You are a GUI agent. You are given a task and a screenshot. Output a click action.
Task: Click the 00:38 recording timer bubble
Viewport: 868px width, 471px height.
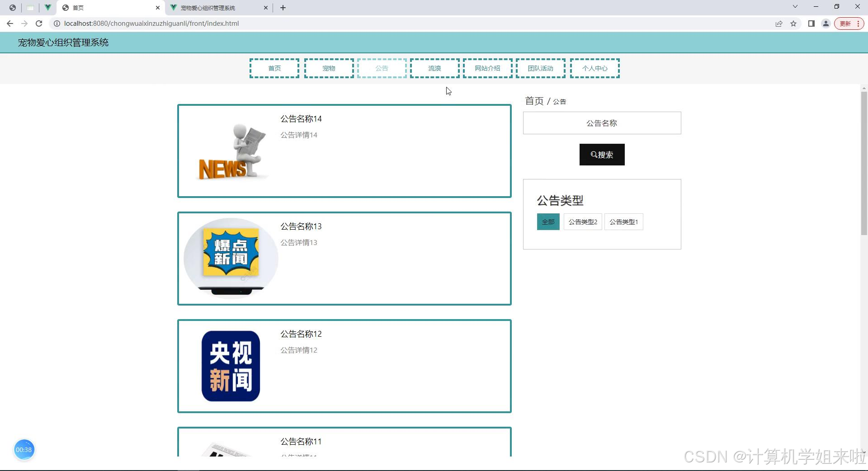[x=24, y=450]
